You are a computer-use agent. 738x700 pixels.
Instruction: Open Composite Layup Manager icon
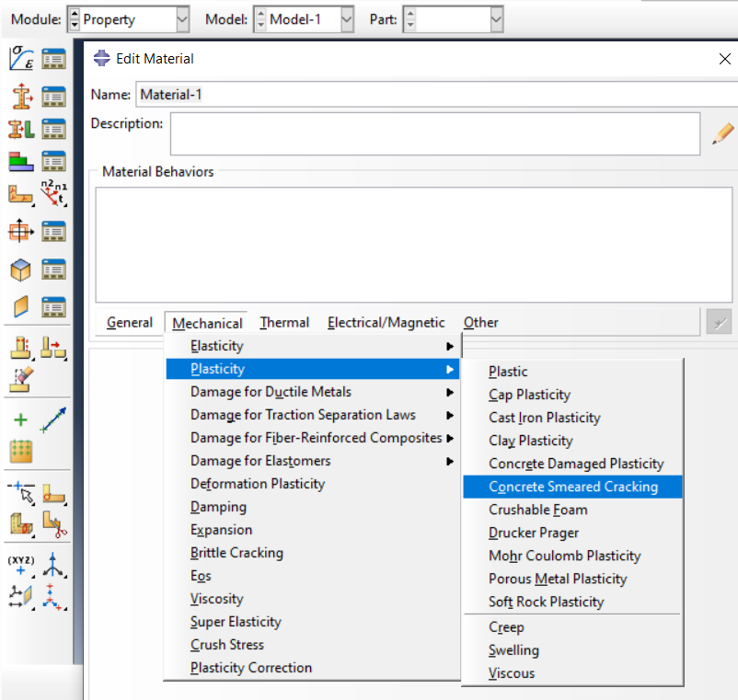point(53,161)
